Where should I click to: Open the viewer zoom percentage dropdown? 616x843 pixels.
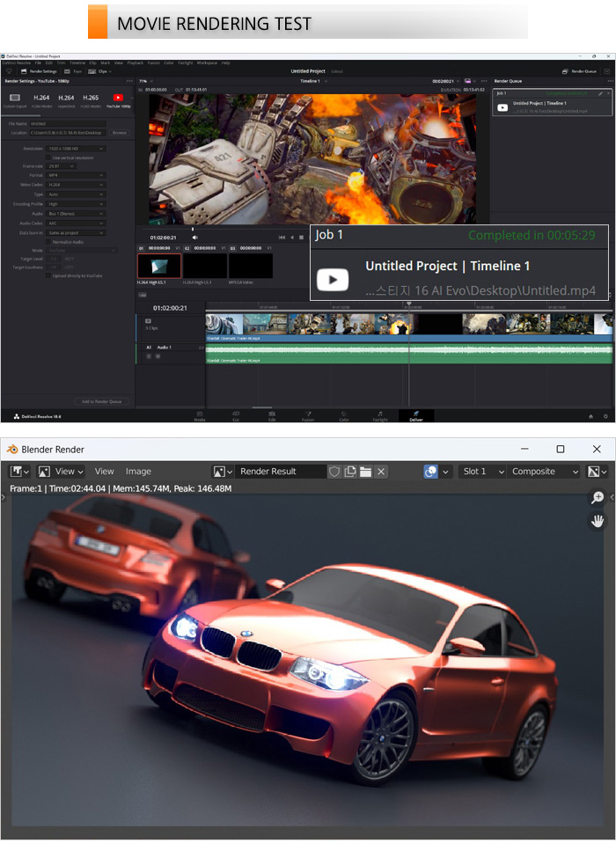pos(146,81)
